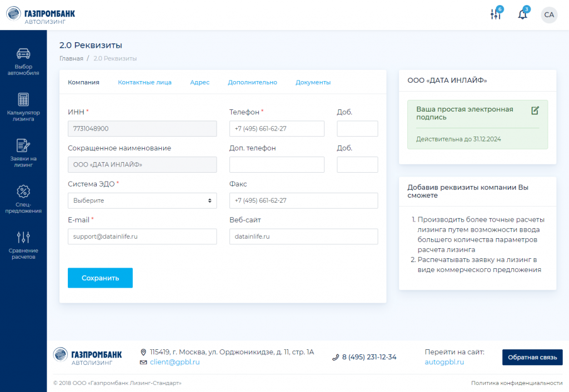Screen dimensions: 569x392
Task: Click the Доп. телефон input field
Action: pos(277,165)
